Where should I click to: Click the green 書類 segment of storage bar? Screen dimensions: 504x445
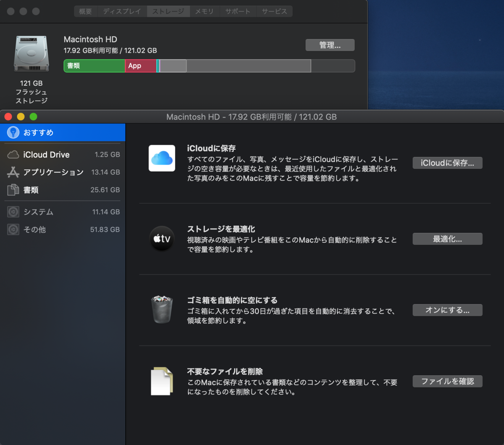coord(94,66)
